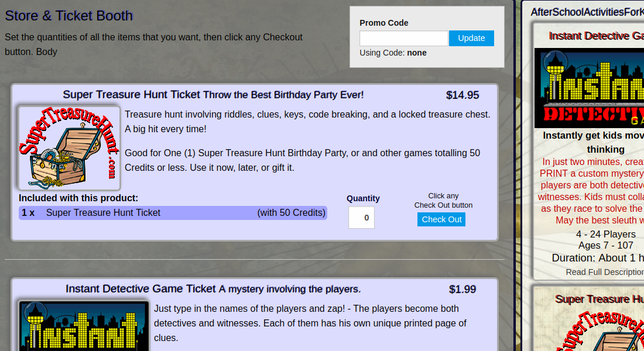Screen dimensions: 644x351
Task: Click the Super Treasure Hunt chest logo
Action: [69, 148]
